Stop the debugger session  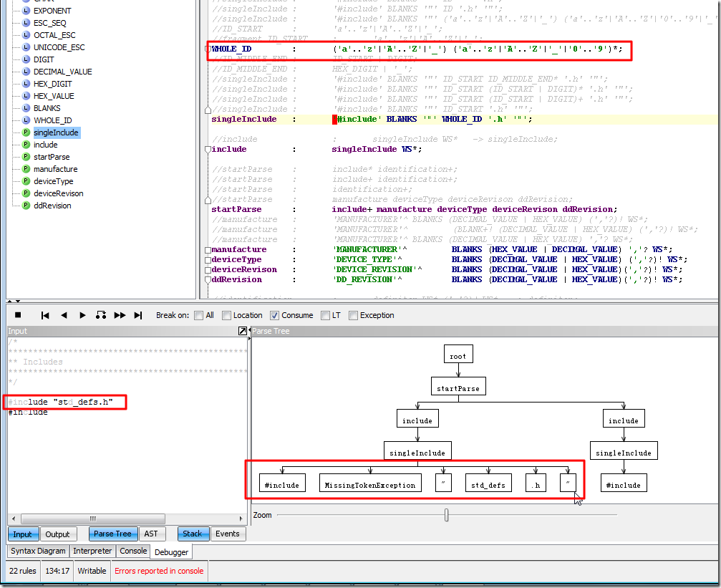18,315
